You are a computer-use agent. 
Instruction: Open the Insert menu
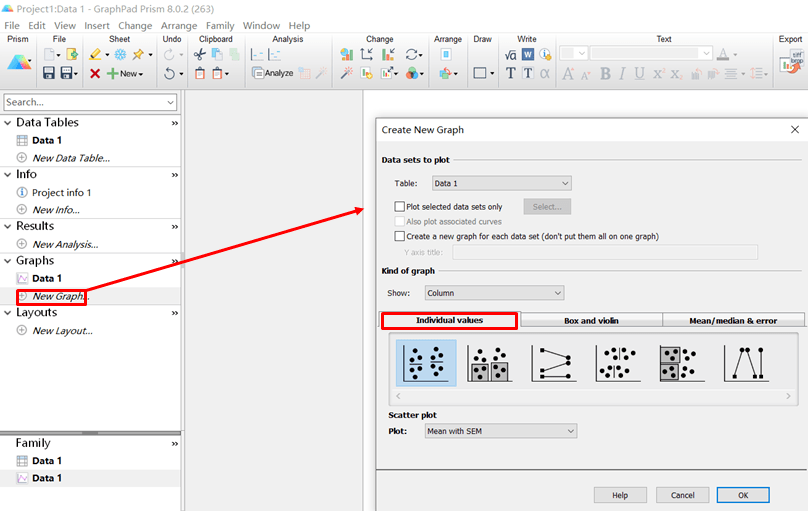[x=97, y=25]
